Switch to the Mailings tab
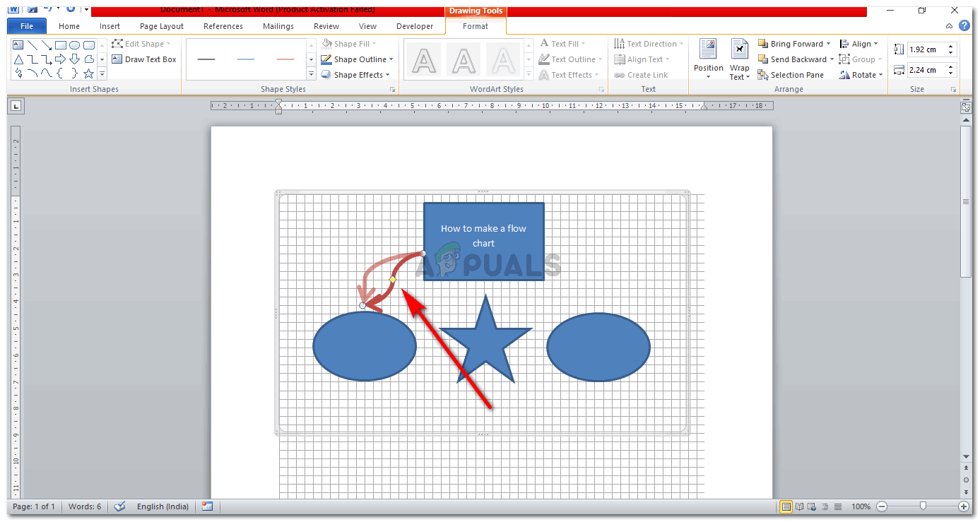The height and width of the screenshot is (522, 980). tap(278, 26)
